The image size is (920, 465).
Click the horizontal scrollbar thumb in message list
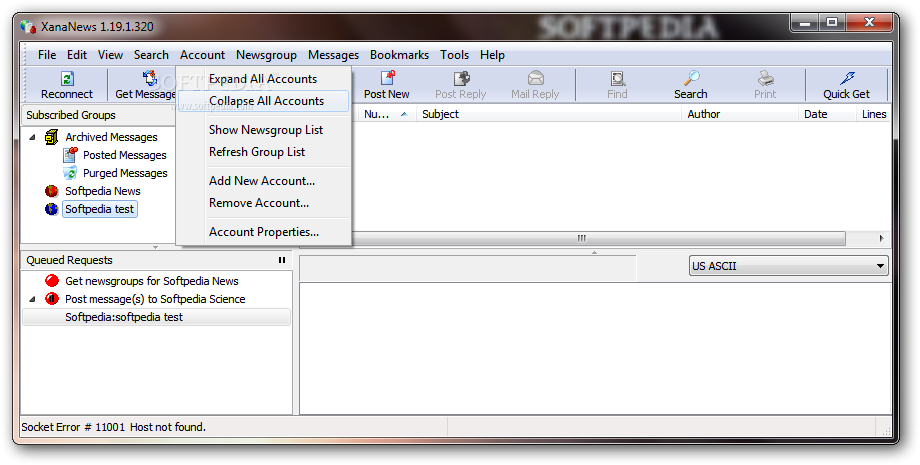pos(581,238)
